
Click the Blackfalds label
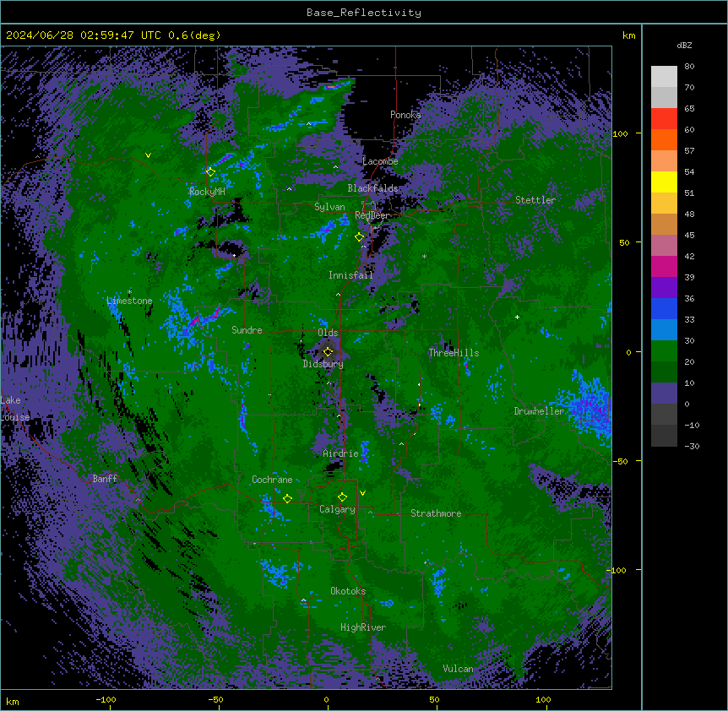tap(372, 188)
